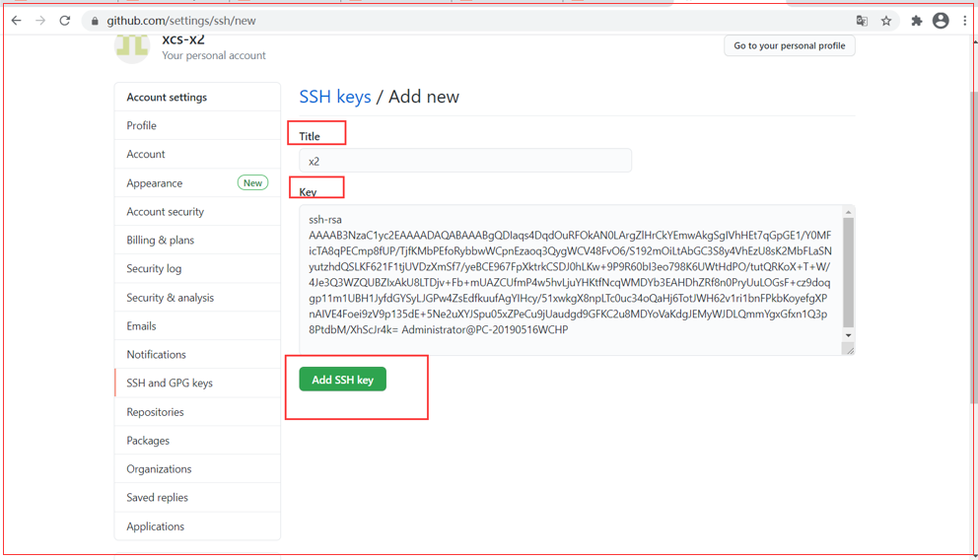Click the browser forward arrow
Image resolution: width=978 pixels, height=560 pixels.
40,21
